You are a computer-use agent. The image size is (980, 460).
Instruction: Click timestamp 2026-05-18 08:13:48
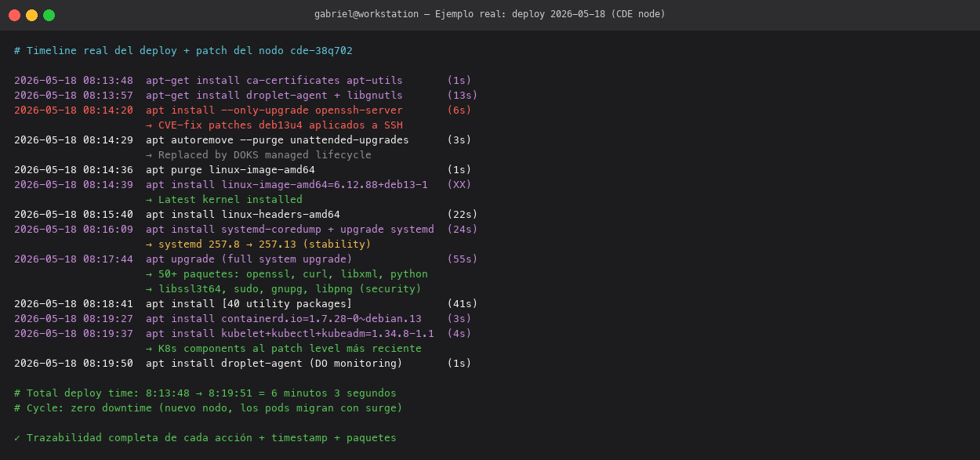click(x=74, y=81)
